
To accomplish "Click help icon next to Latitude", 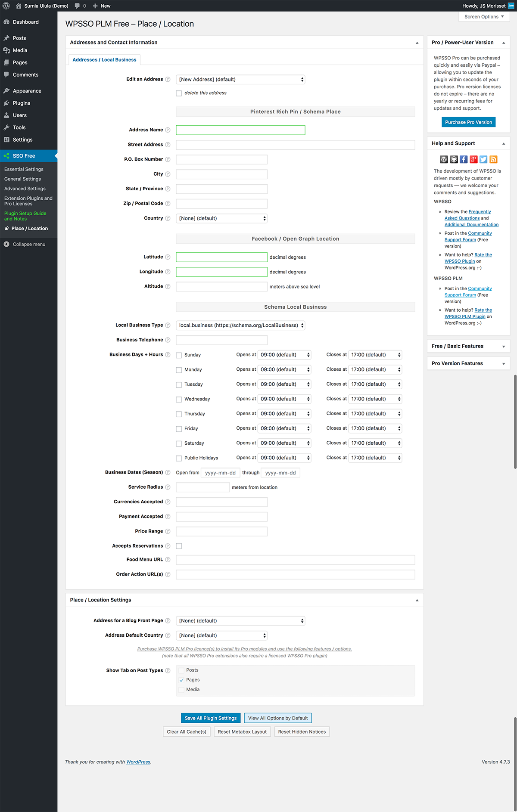I will click(x=168, y=257).
